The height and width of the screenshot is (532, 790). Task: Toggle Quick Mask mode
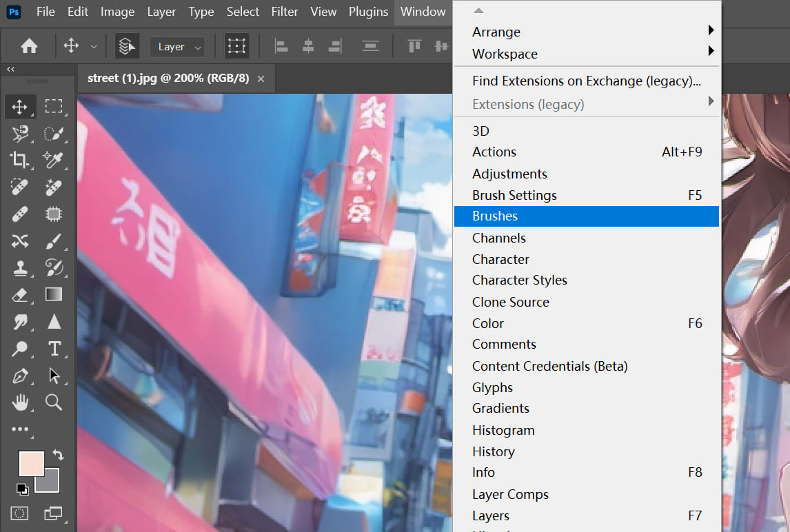pos(20,513)
